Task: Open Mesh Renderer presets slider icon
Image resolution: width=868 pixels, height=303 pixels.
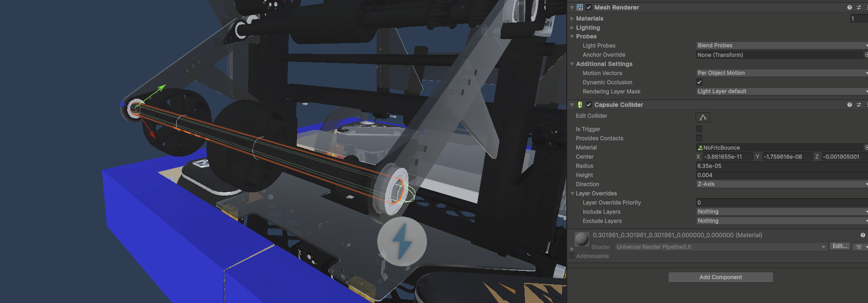Action: (x=858, y=7)
